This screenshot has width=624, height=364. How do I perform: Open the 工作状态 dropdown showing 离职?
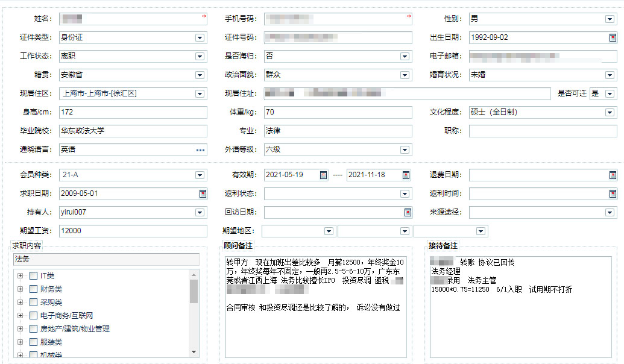200,56
